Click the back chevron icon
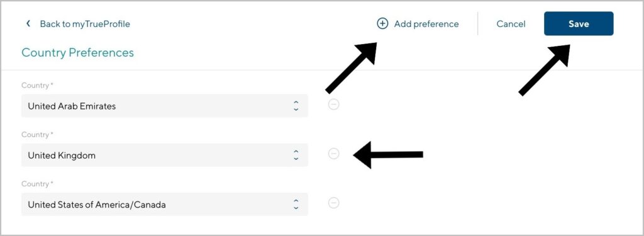The image size is (644, 236). tap(28, 23)
